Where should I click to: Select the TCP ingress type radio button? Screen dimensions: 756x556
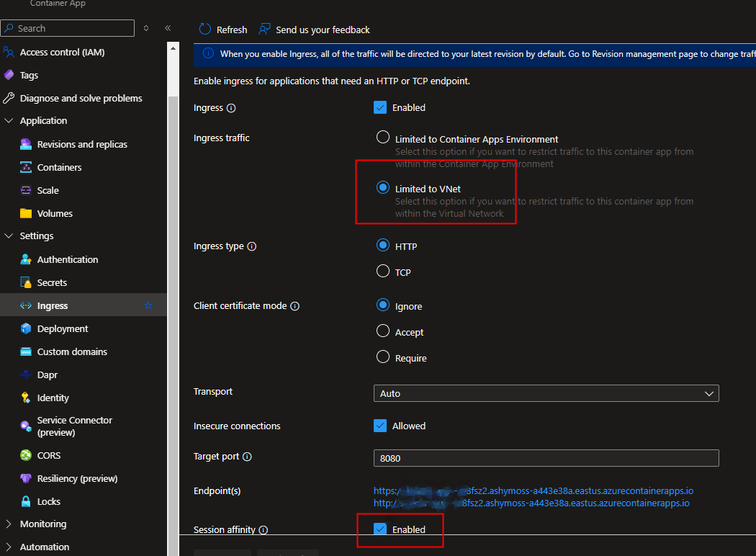(x=382, y=272)
